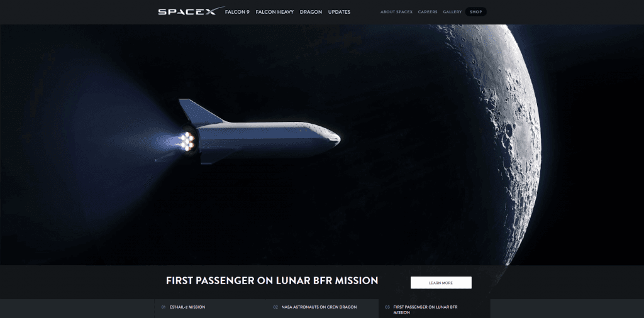Click the Shop pill button

click(475, 12)
